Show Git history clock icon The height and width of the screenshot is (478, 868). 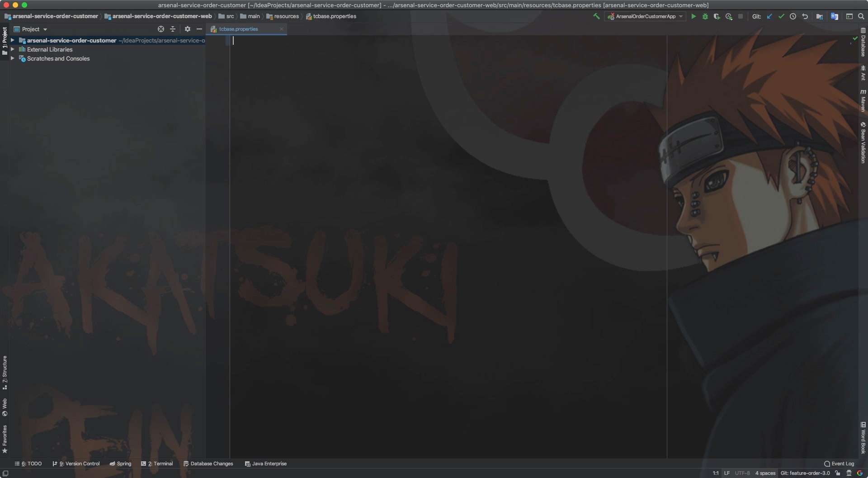793,16
